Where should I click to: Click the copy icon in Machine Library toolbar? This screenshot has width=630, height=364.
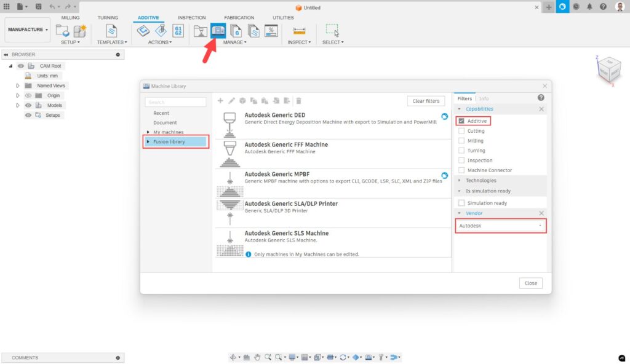coord(253,101)
